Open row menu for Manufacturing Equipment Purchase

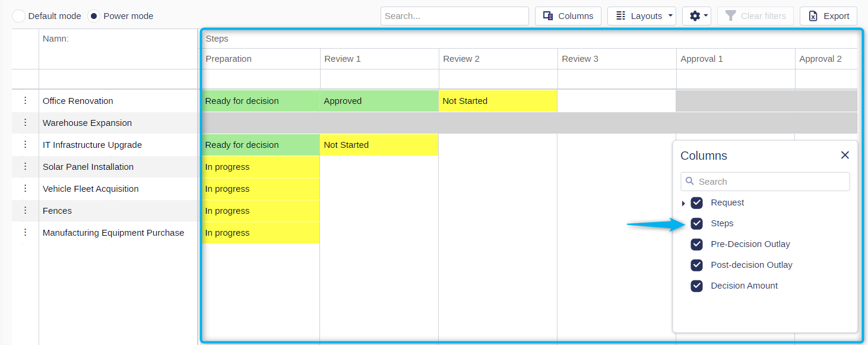25,232
